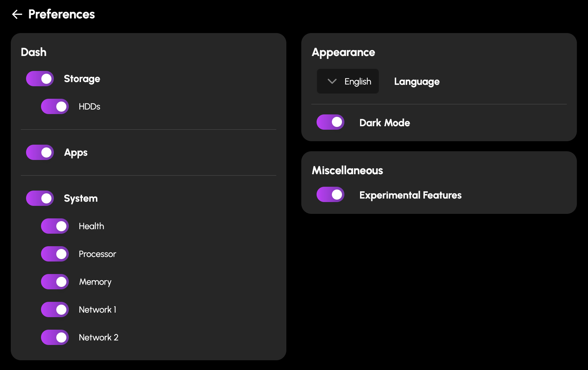This screenshot has width=588, height=370.
Task: Click the Dash section header
Action: point(34,52)
